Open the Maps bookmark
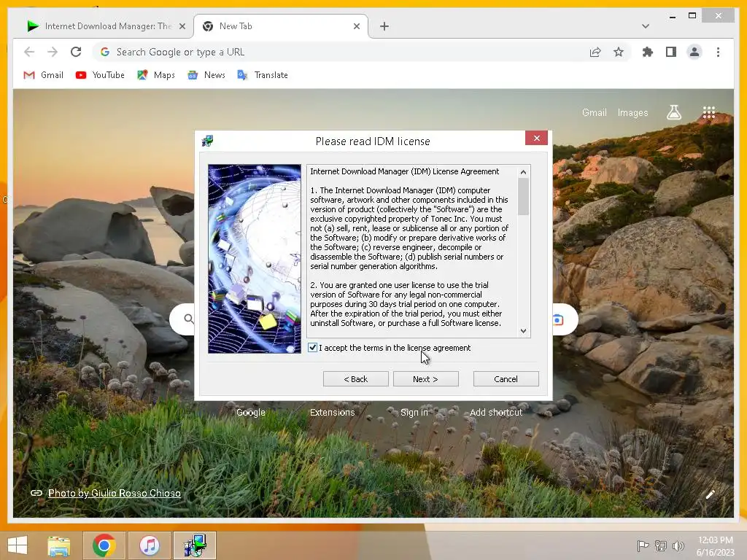This screenshot has width=747, height=560. [x=156, y=75]
